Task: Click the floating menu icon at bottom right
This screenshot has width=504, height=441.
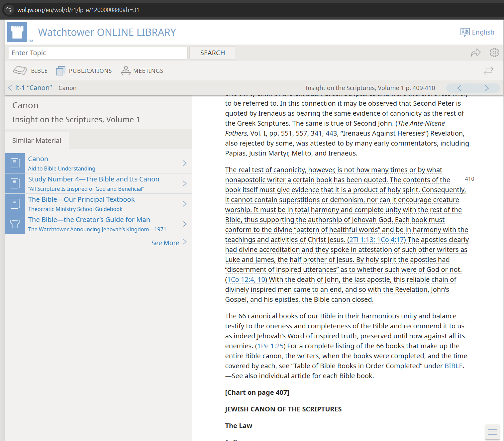Action: [492, 432]
